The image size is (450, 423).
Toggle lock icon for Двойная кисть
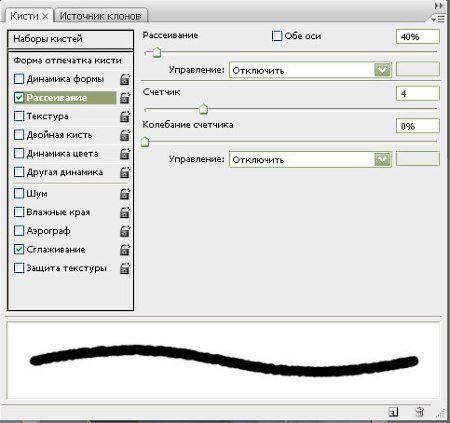pos(125,135)
